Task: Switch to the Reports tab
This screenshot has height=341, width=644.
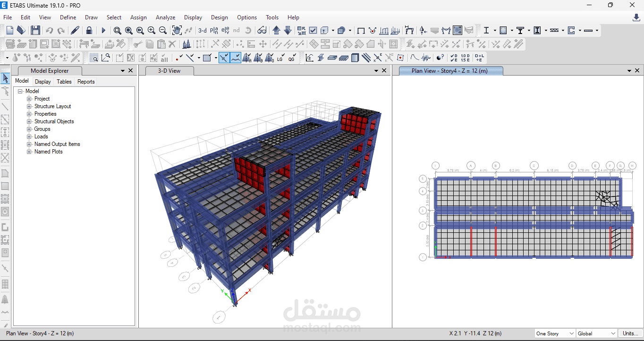Action: [x=86, y=82]
